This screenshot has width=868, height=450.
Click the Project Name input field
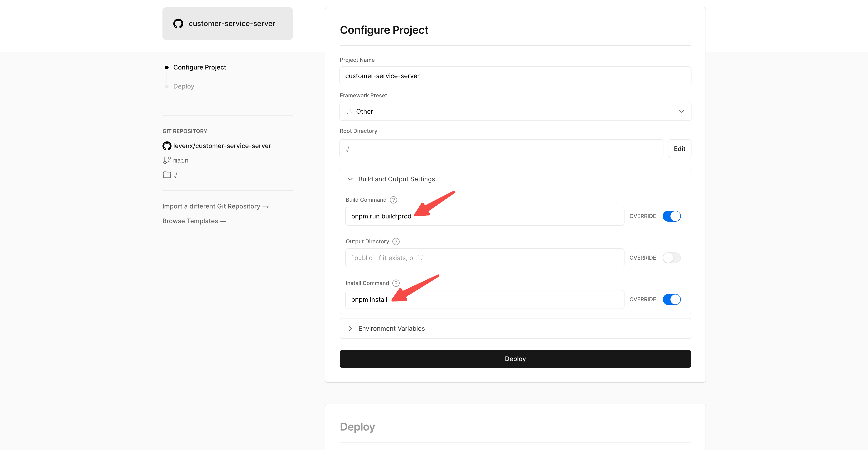(x=515, y=76)
